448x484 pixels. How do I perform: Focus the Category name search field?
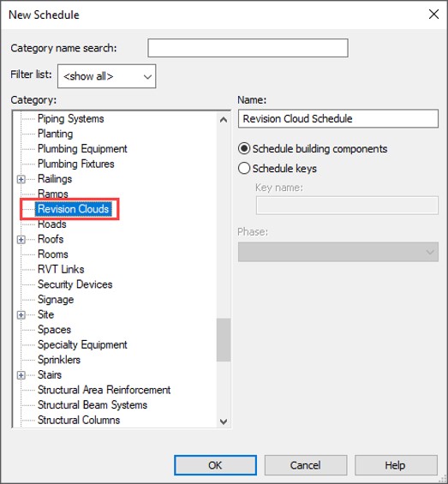coord(248,48)
